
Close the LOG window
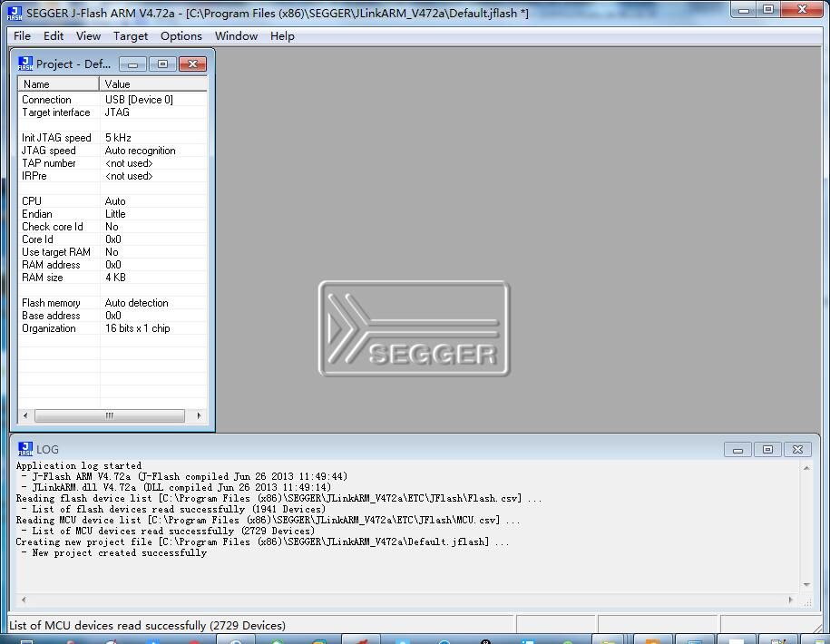(797, 450)
